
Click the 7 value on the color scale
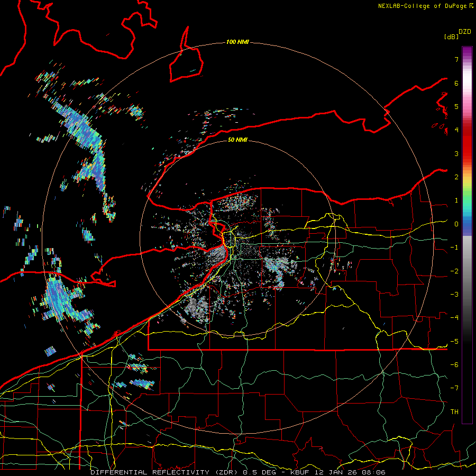456,59
